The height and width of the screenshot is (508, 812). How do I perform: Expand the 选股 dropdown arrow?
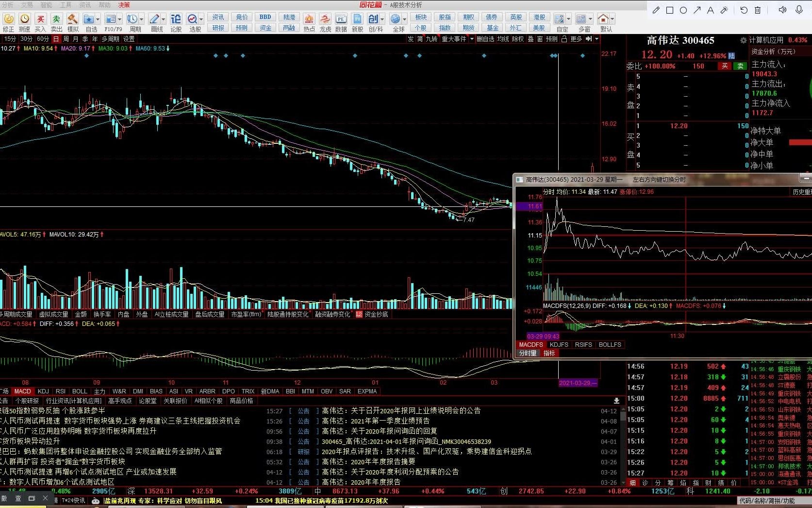pos(201,19)
